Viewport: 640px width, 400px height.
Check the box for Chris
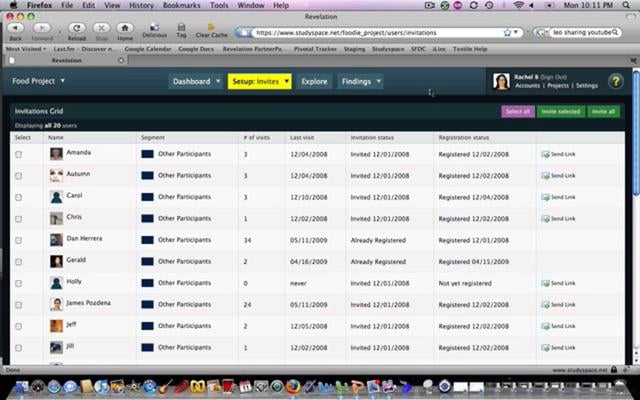[x=18, y=219]
